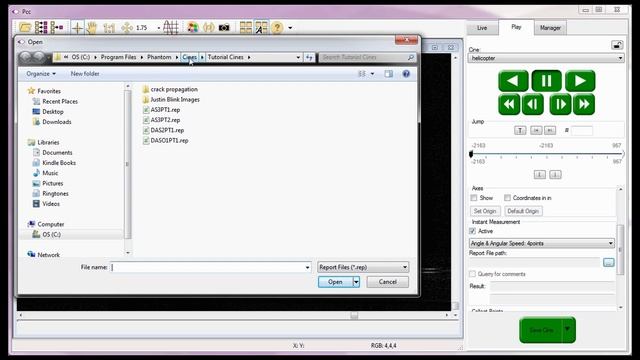
Task: Click the refresh button beside address bar
Action: click(x=309, y=58)
